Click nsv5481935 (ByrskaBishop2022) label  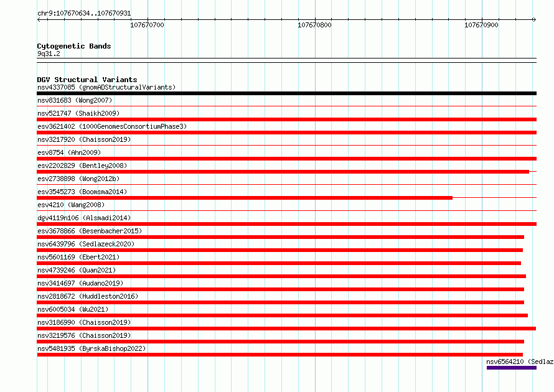pos(92,348)
